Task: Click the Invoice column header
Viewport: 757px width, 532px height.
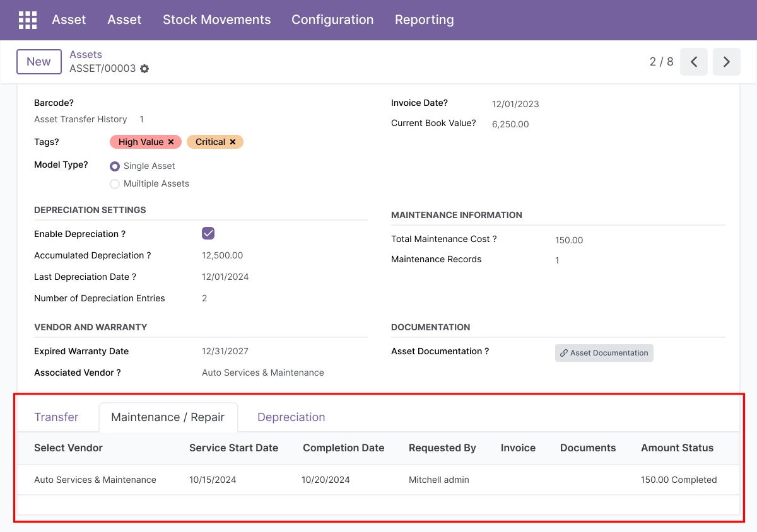Action: (x=519, y=448)
